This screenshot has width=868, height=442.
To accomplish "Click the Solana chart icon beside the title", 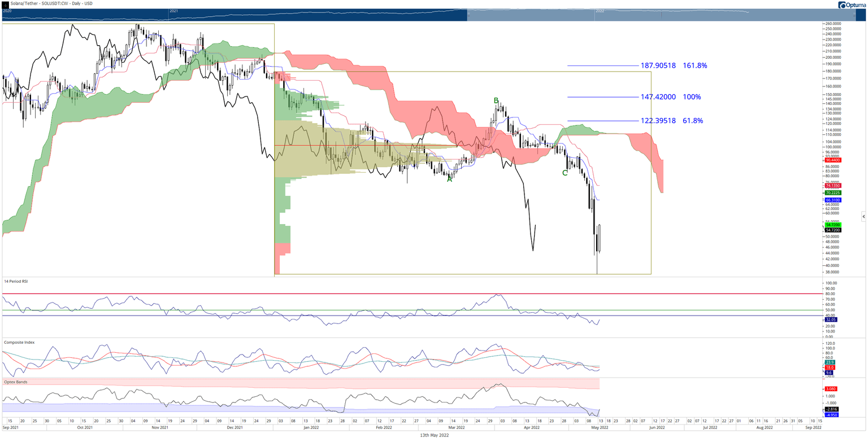I will tap(6, 3).
